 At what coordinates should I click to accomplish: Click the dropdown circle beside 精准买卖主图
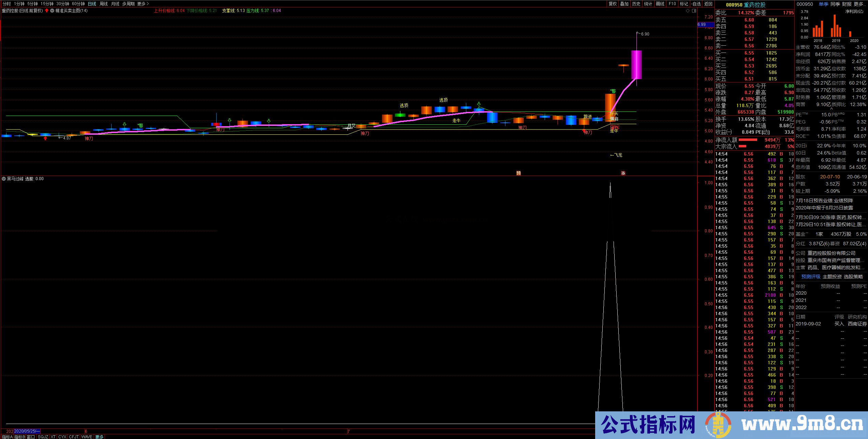pyautogui.click(x=52, y=11)
